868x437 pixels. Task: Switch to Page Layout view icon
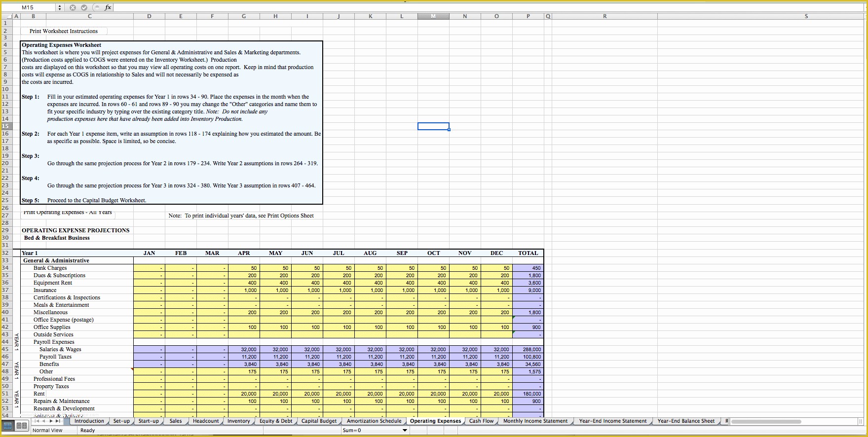point(21,425)
